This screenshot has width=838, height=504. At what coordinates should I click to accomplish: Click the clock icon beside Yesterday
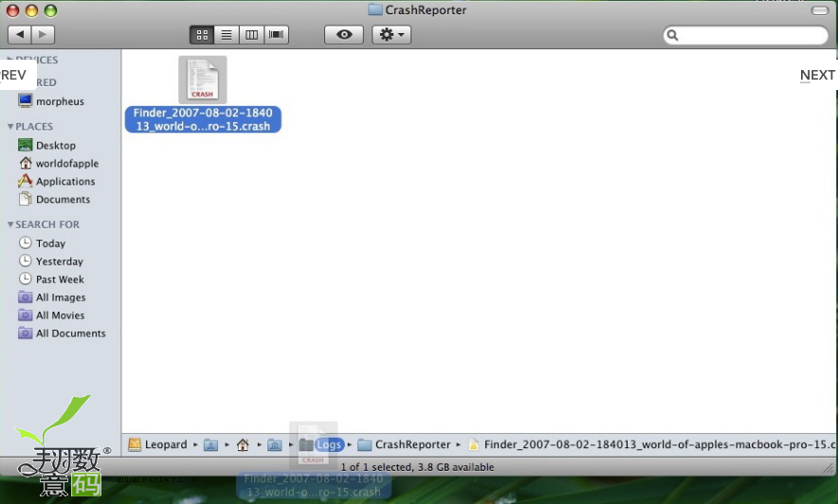tap(25, 261)
